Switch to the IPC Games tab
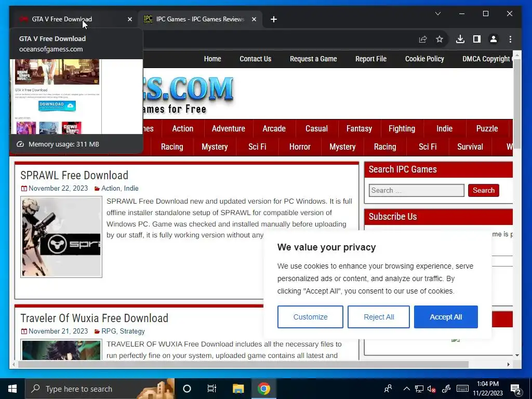The image size is (532, 399). tap(200, 19)
